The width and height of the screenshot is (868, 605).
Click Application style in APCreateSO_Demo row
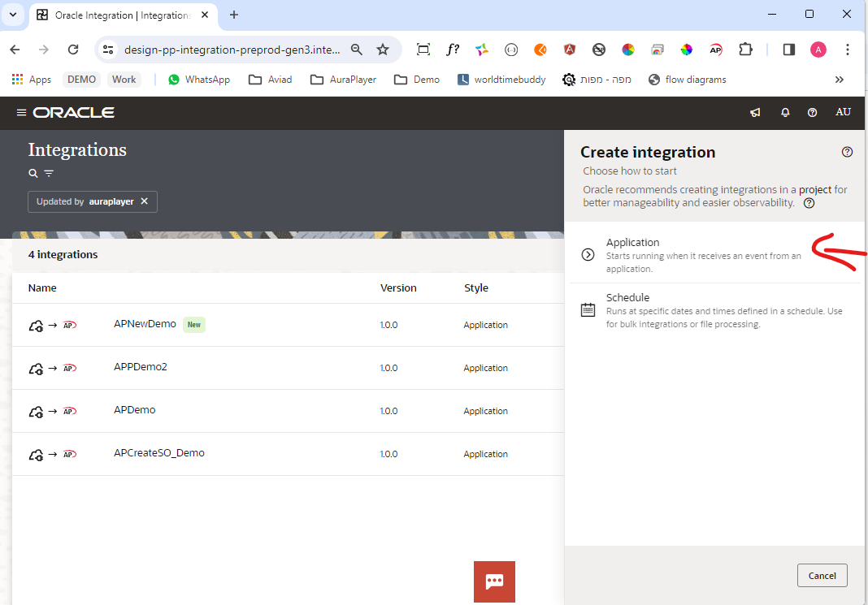pos(485,454)
